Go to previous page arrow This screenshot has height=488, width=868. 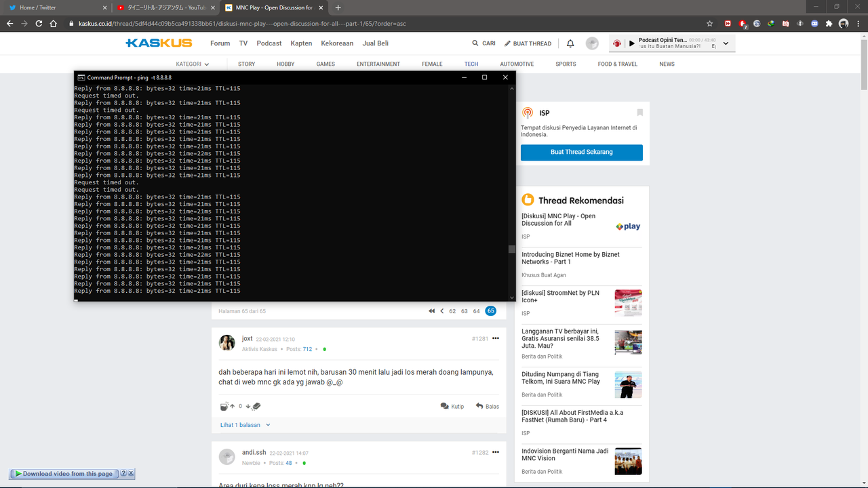[x=442, y=311]
